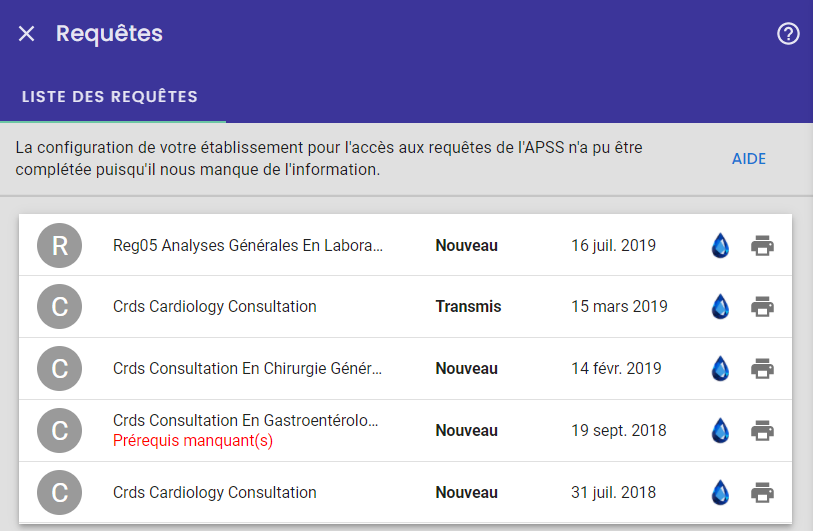
Task: Open the help question mark icon
Action: (788, 34)
